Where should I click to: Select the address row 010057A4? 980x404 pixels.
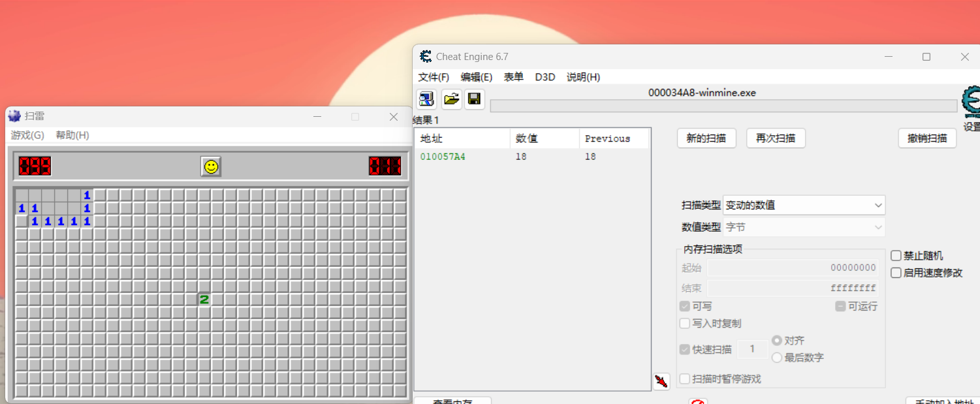pyautogui.click(x=532, y=157)
